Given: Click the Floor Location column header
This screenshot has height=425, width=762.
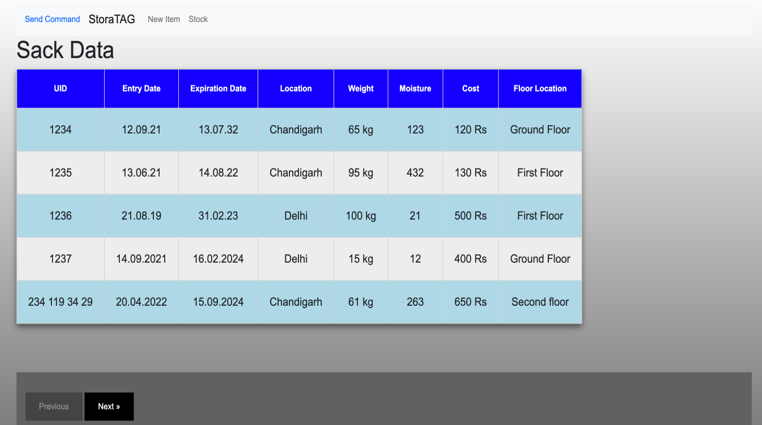Looking at the screenshot, I should (540, 88).
